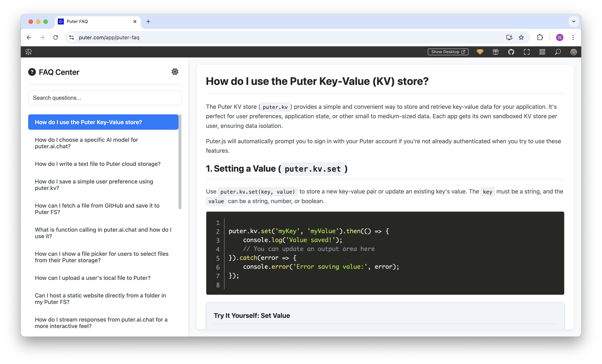Open Chrome's three-dot menu

pyautogui.click(x=573, y=37)
